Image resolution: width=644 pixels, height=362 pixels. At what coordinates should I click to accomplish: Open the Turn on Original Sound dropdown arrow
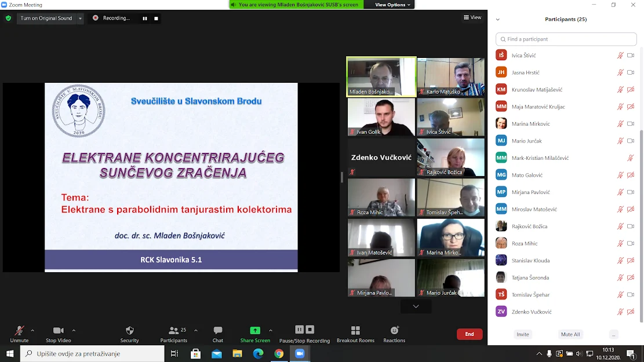pos(80,19)
